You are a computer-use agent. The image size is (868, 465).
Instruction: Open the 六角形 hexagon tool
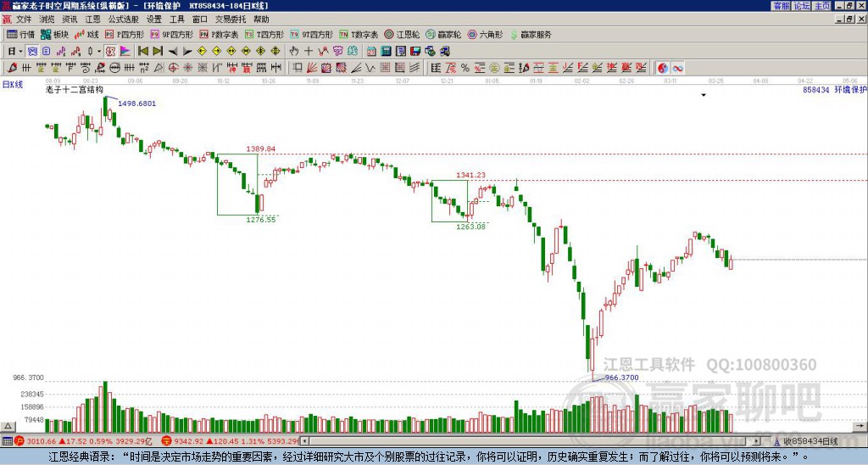485,34
